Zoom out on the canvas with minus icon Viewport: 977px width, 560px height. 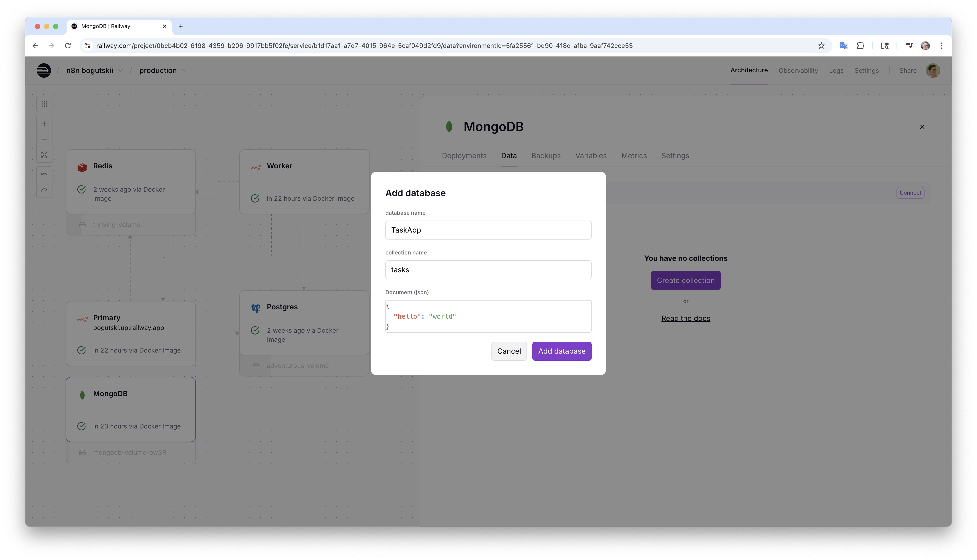pyautogui.click(x=44, y=139)
